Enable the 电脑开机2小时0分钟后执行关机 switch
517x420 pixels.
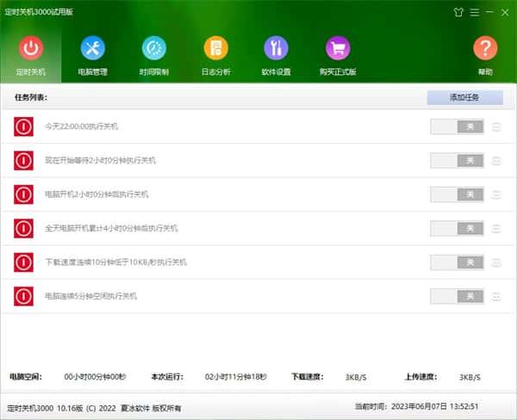(x=457, y=195)
